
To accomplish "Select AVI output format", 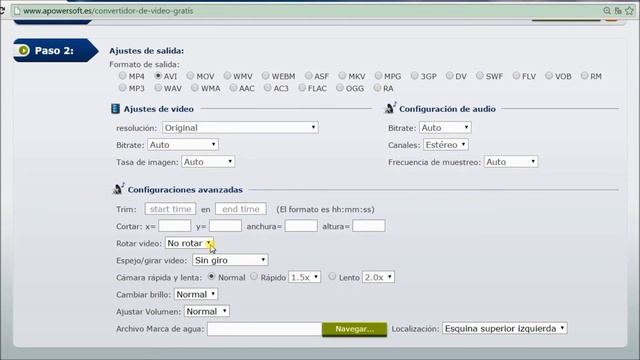I will pyautogui.click(x=158, y=76).
